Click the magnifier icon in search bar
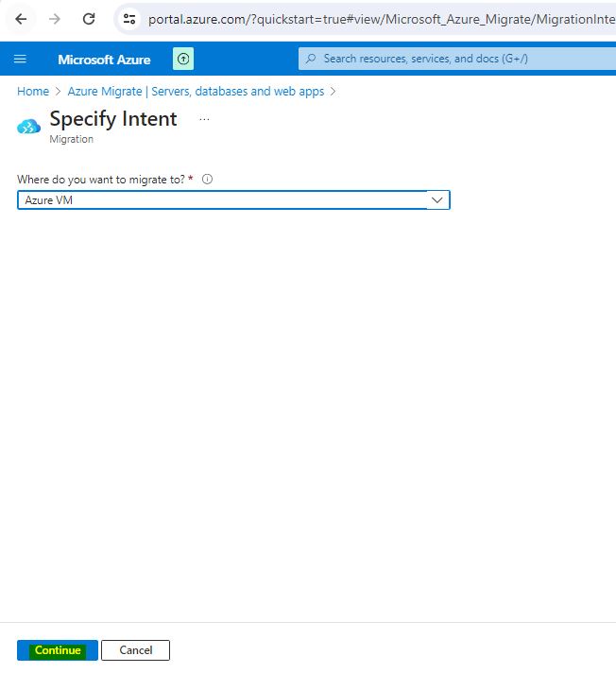 click(311, 59)
